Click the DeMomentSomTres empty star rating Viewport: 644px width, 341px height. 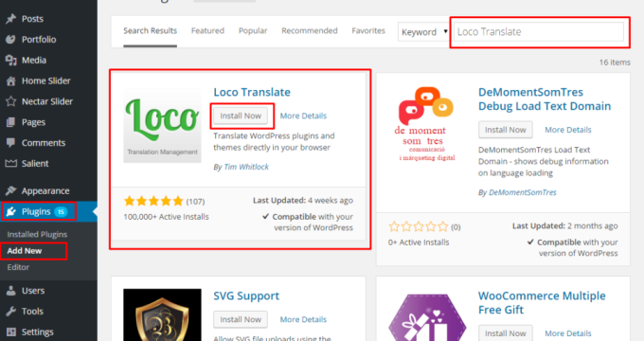click(x=419, y=226)
